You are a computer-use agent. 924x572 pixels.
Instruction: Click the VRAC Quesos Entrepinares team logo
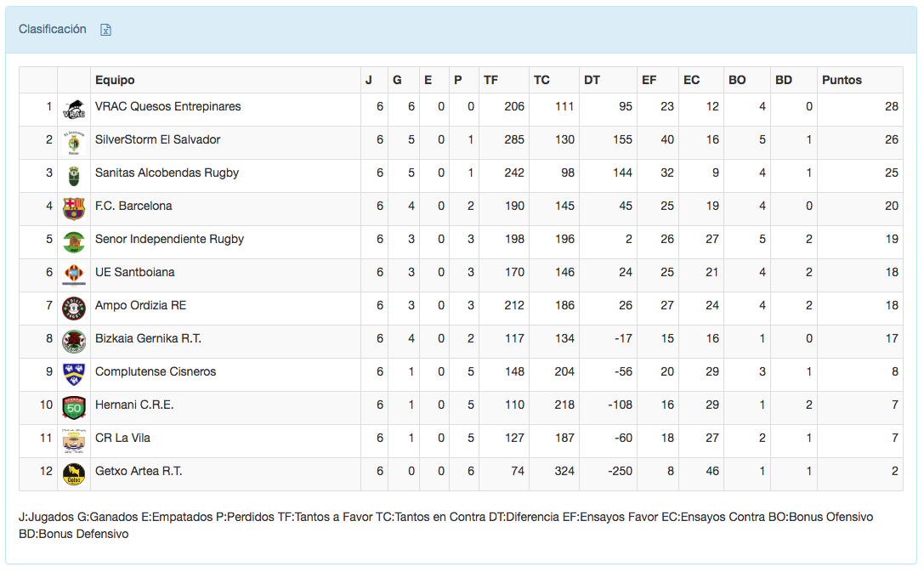pos(74,109)
